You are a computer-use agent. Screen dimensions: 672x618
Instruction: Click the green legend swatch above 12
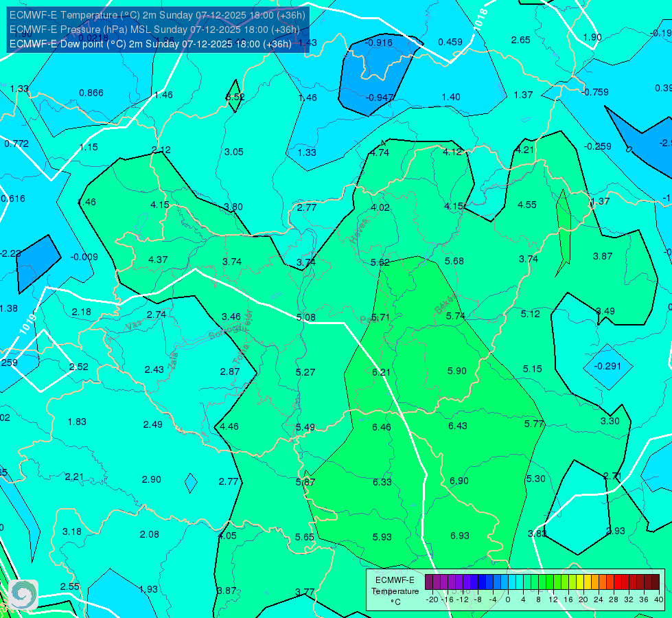[550, 582]
